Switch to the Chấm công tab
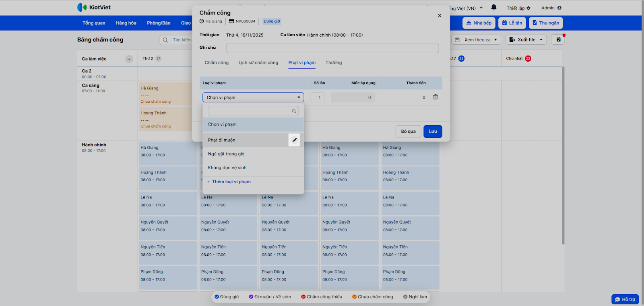Image resolution: width=644 pixels, height=306 pixels. pos(217,63)
